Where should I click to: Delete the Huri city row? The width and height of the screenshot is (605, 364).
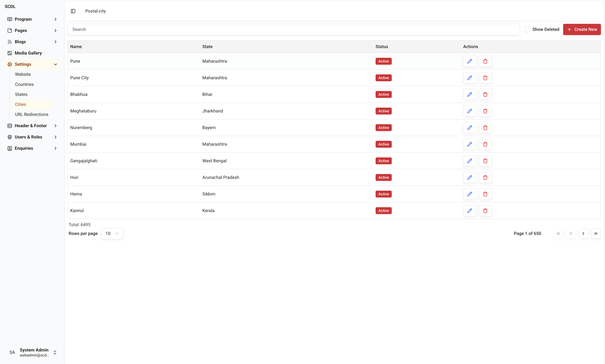485,177
